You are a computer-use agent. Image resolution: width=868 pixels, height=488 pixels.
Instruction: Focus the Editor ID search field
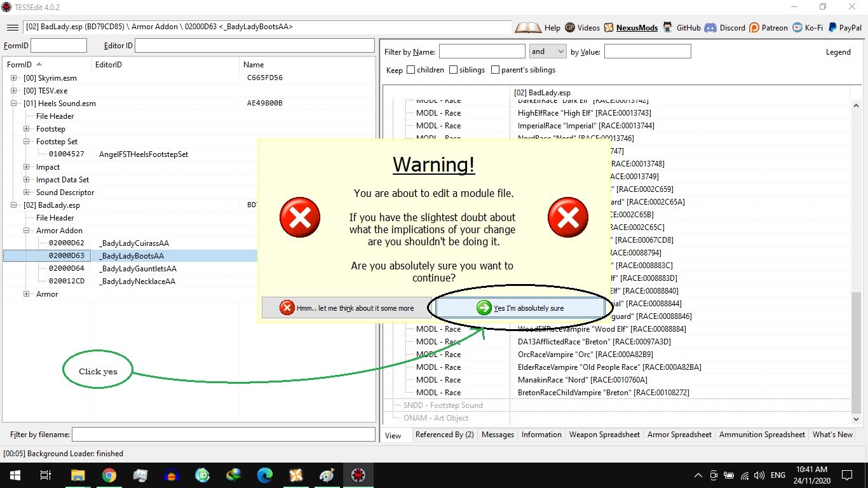coord(254,45)
